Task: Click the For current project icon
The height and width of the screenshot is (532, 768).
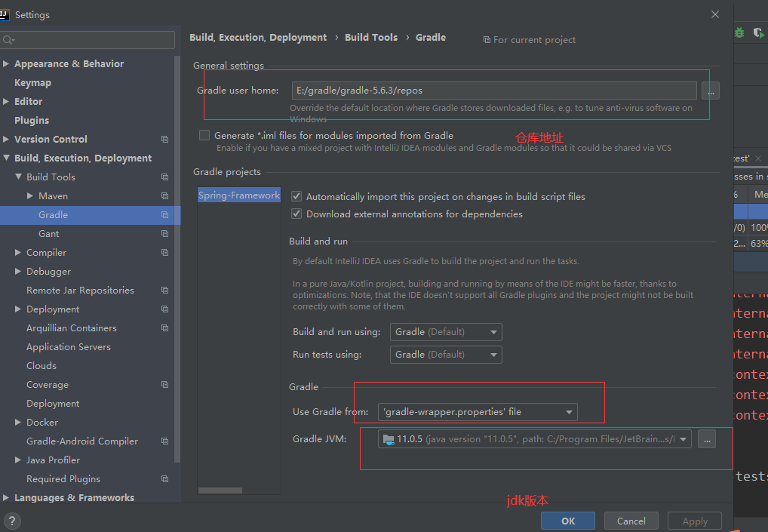Action: (x=487, y=40)
